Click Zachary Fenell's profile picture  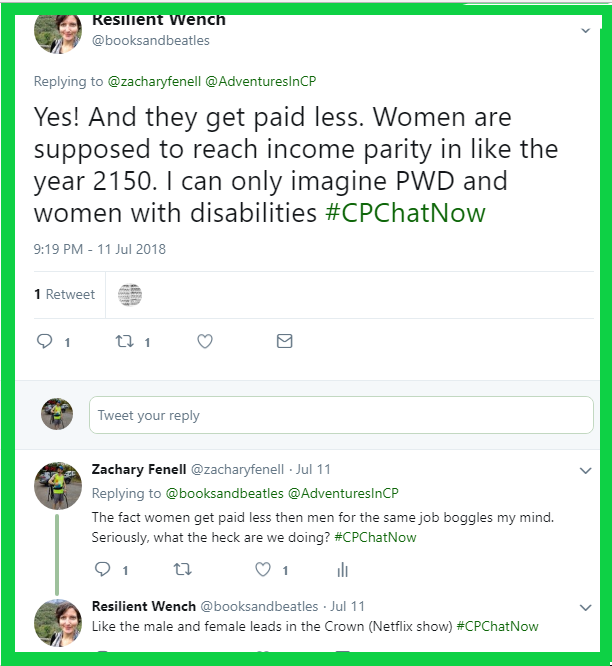[x=57, y=485]
